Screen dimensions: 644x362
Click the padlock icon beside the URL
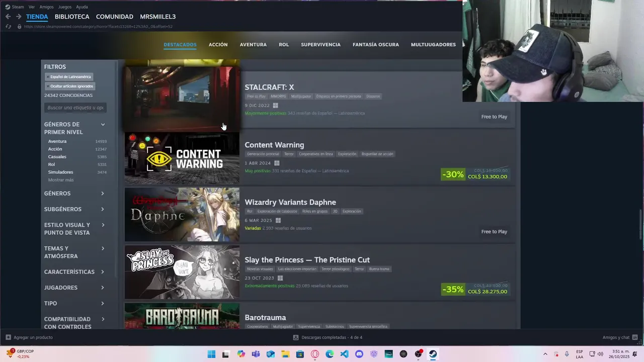pyautogui.click(x=19, y=26)
